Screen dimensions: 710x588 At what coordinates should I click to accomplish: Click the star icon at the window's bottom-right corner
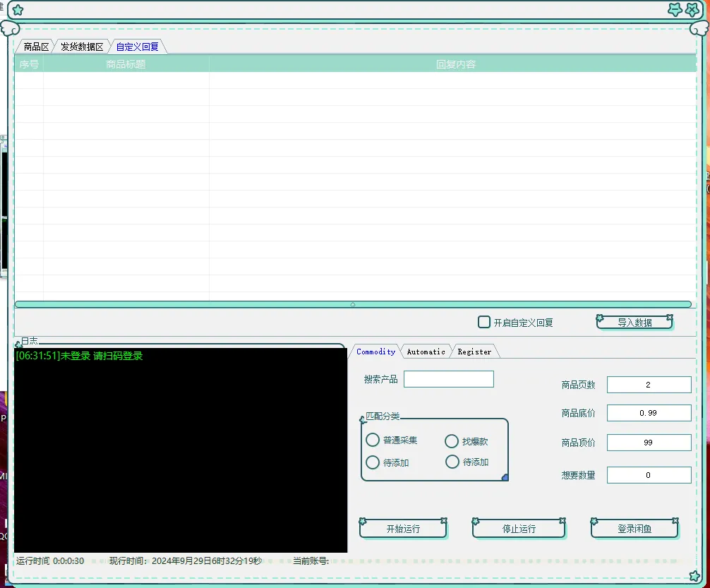click(694, 576)
